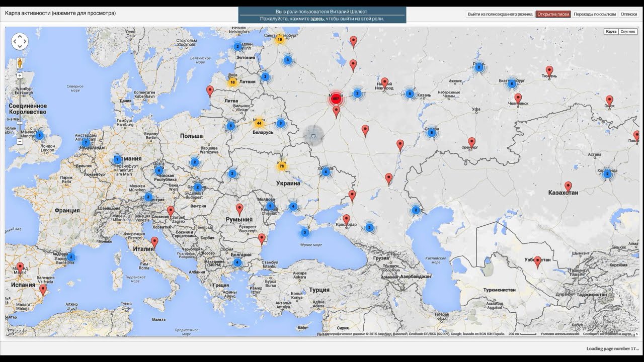Open the 7 cluster at Amsterdam
This screenshot has width=644, height=362.
(x=86, y=143)
